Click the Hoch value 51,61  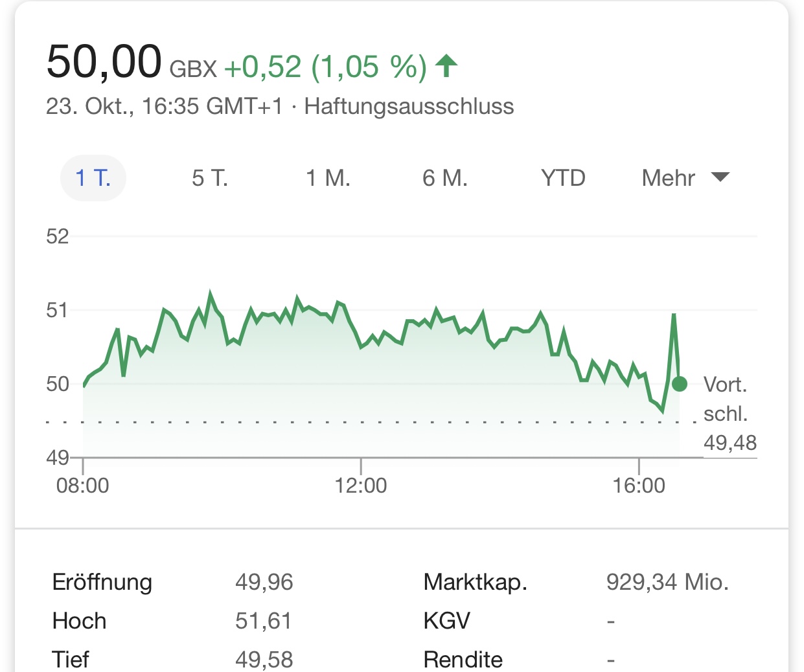(x=263, y=621)
